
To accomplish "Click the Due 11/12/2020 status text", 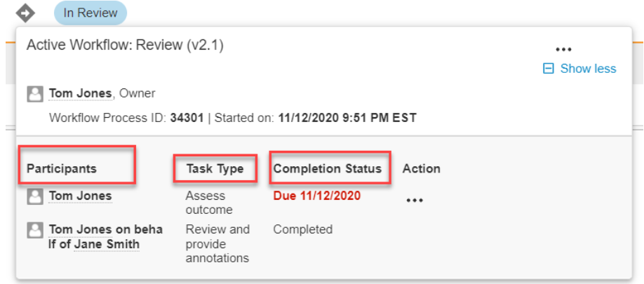I will pyautogui.click(x=317, y=196).
